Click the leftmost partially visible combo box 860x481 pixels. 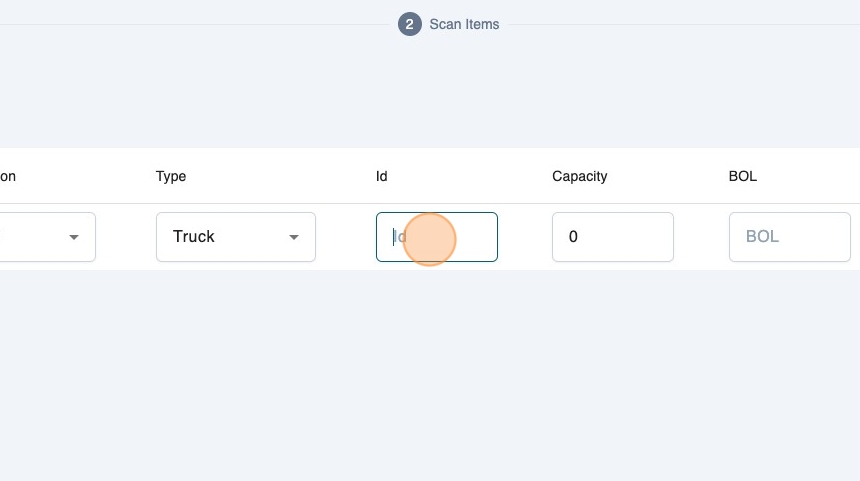(x=40, y=237)
